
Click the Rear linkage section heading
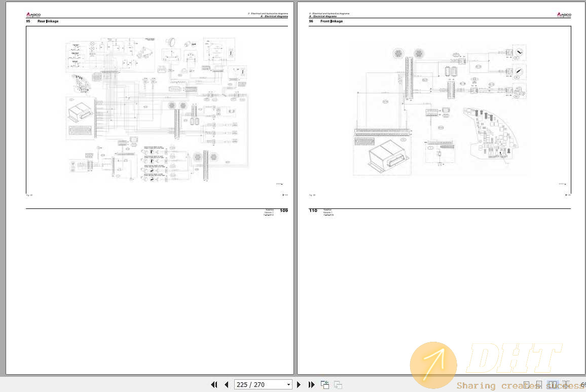coord(48,21)
